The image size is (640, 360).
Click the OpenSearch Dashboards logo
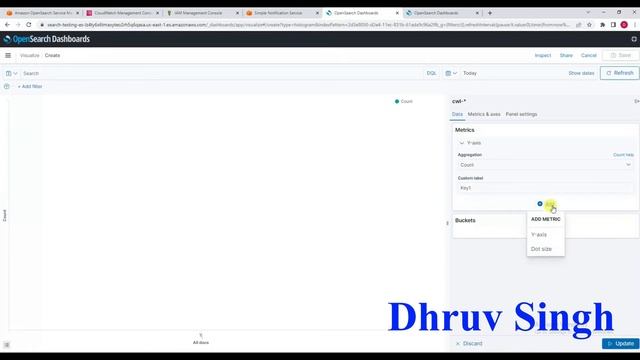(x=47, y=39)
